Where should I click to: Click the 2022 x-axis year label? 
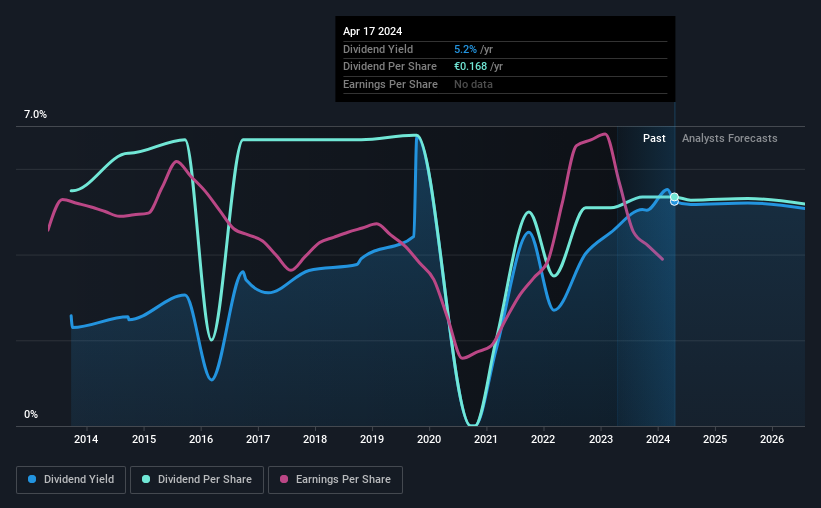pyautogui.click(x=543, y=439)
